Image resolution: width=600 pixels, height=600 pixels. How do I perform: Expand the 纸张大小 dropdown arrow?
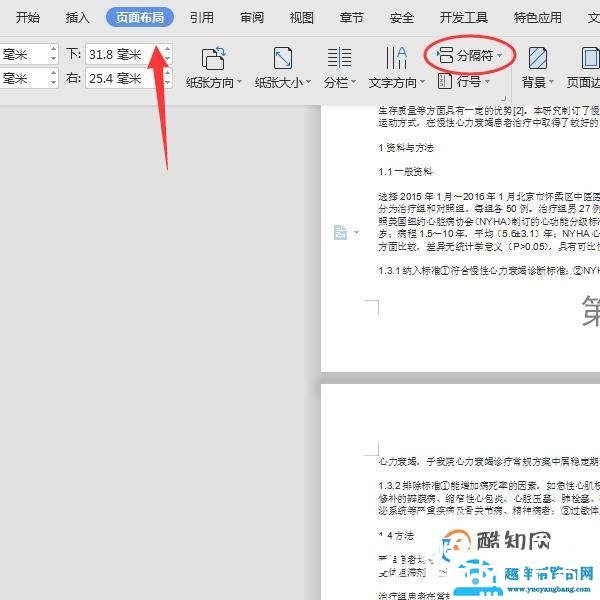pos(308,82)
